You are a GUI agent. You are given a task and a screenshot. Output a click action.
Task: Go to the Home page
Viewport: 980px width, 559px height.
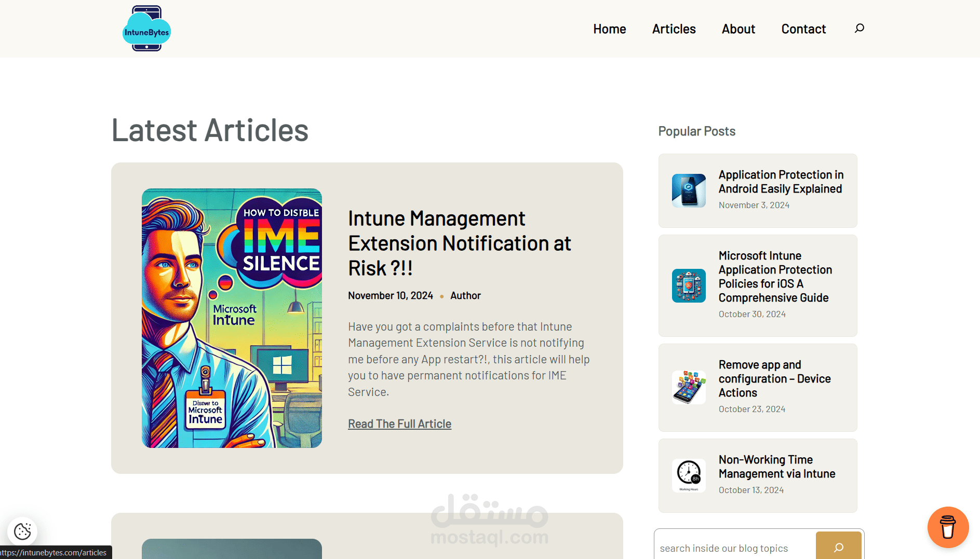610,29
